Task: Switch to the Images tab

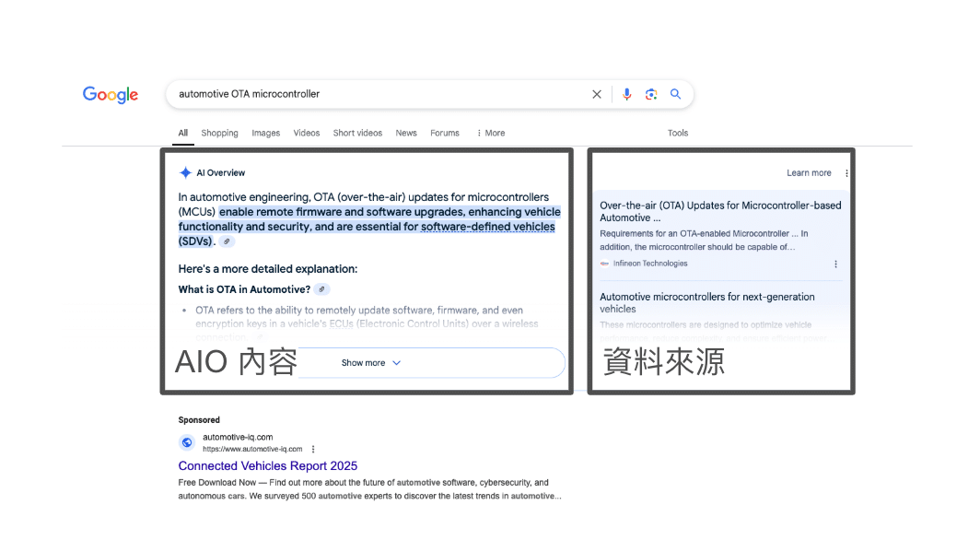Action: pyautogui.click(x=265, y=133)
